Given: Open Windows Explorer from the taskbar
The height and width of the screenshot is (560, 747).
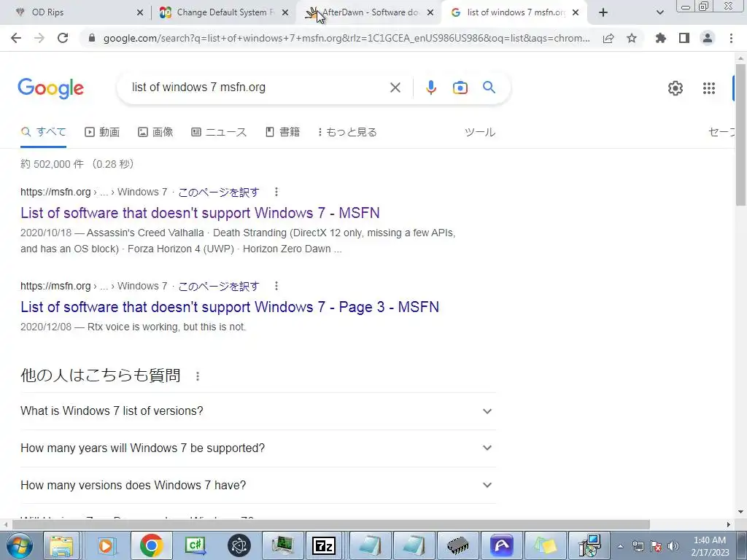Looking at the screenshot, I should tap(61, 545).
